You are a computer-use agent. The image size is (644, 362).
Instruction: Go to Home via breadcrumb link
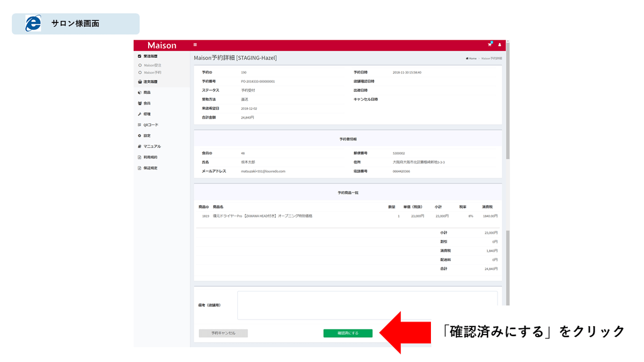point(472,58)
